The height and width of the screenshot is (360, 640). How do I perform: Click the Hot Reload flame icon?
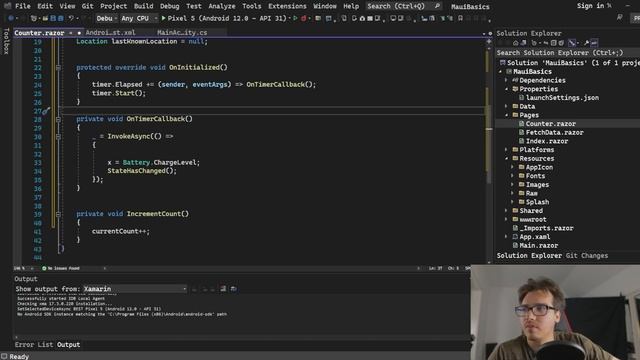click(303, 18)
